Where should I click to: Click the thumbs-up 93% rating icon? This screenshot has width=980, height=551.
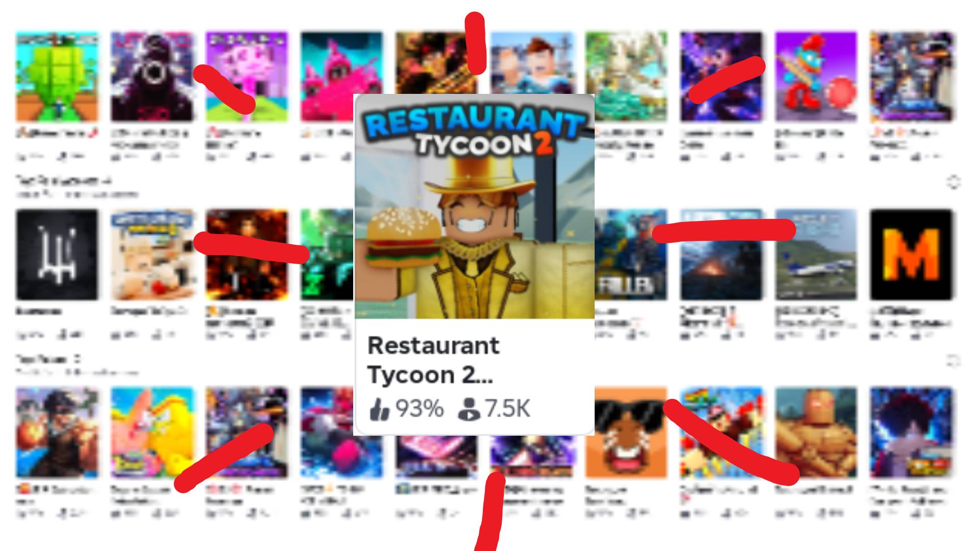pyautogui.click(x=379, y=410)
